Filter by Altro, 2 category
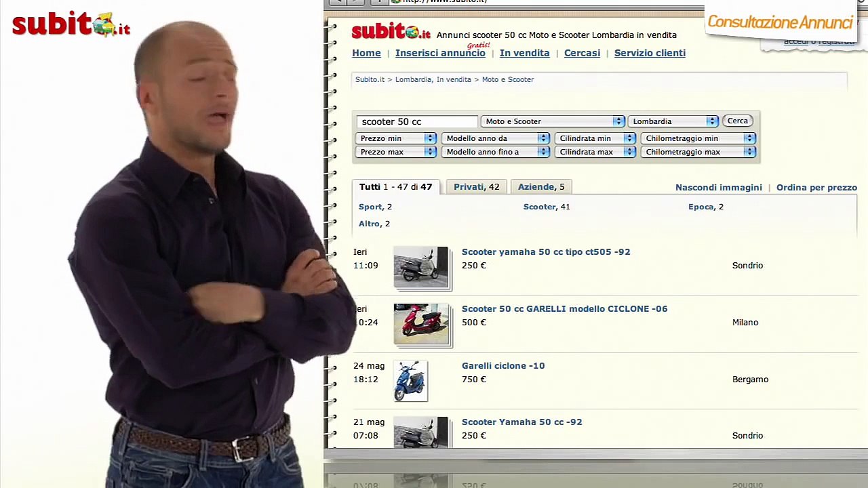The width and height of the screenshot is (868, 488). (x=374, y=224)
